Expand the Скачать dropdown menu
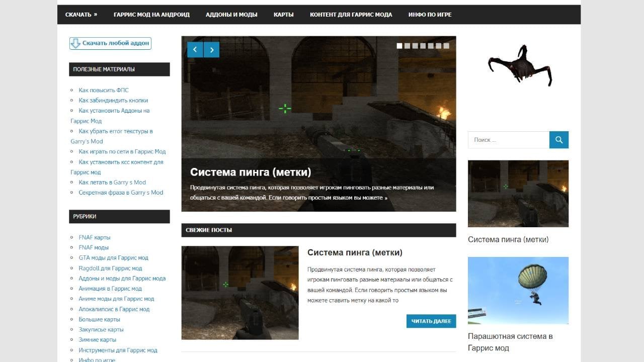The width and height of the screenshot is (644, 362). 82,15
